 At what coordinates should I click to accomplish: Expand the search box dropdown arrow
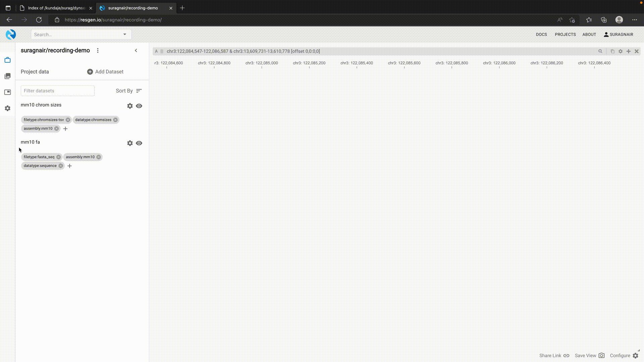click(125, 34)
